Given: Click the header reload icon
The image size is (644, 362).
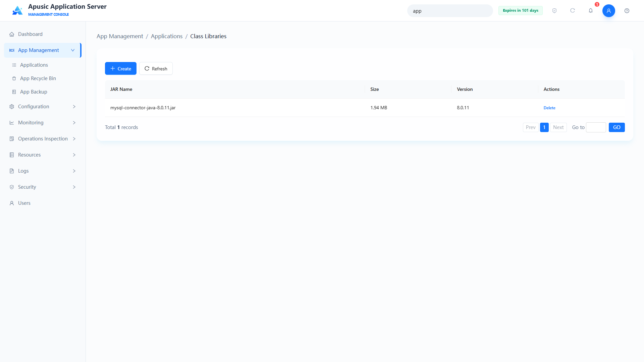Looking at the screenshot, I should pos(573,11).
